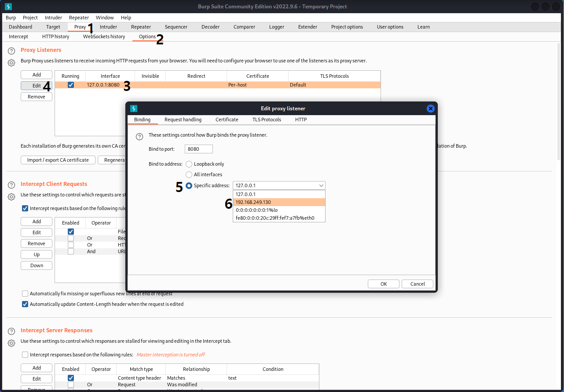Switch to Target tab
Viewport: 564px width, 392px height.
(53, 27)
